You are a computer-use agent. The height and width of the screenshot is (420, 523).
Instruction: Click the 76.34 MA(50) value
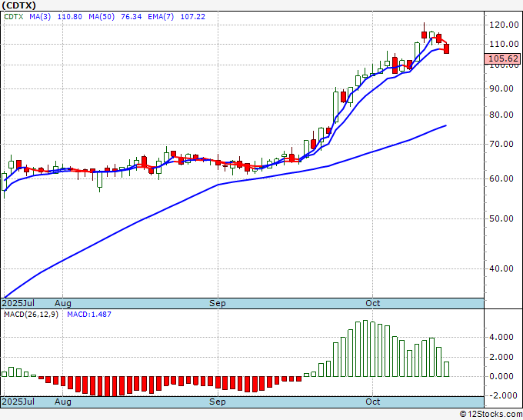pos(131,17)
